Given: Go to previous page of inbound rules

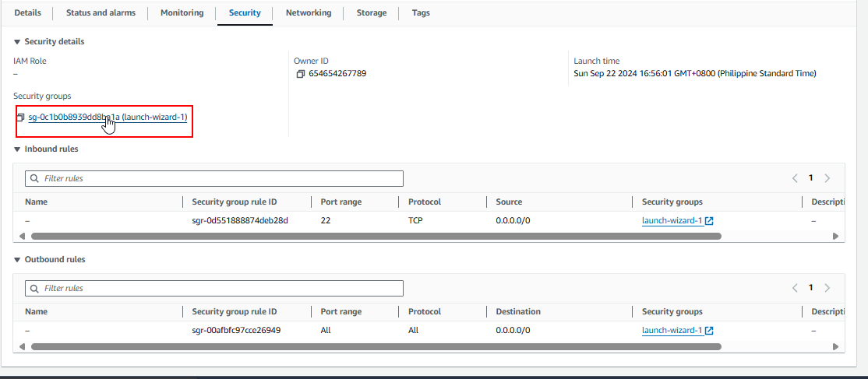Looking at the screenshot, I should pos(795,178).
